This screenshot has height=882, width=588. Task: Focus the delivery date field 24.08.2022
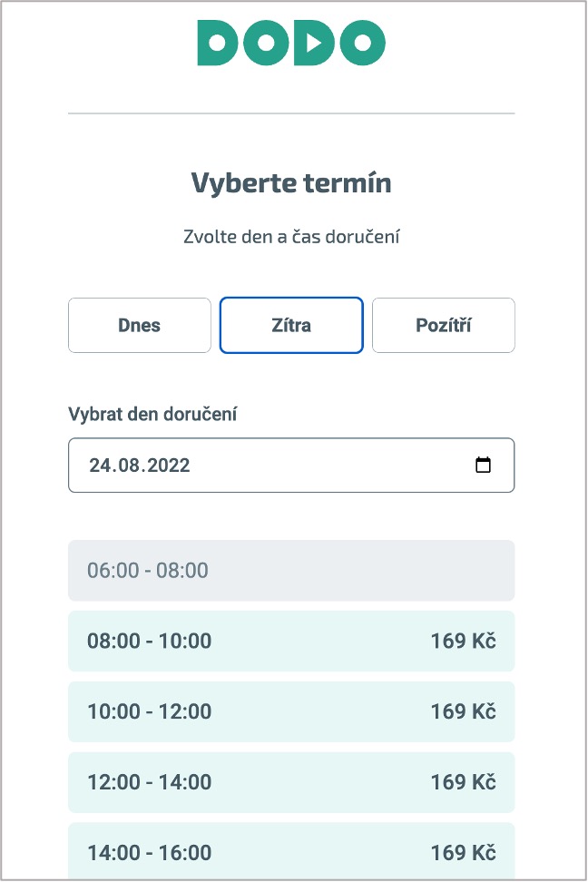tap(291, 465)
